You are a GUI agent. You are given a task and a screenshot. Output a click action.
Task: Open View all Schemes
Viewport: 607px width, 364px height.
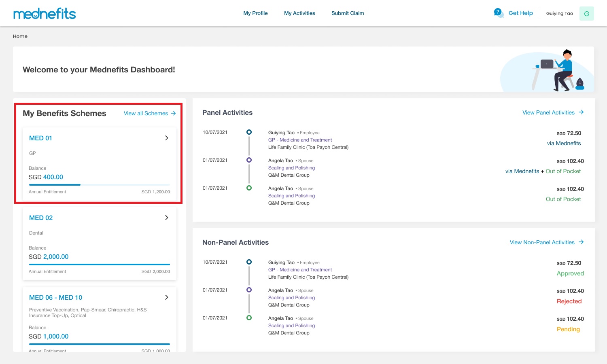tap(145, 113)
